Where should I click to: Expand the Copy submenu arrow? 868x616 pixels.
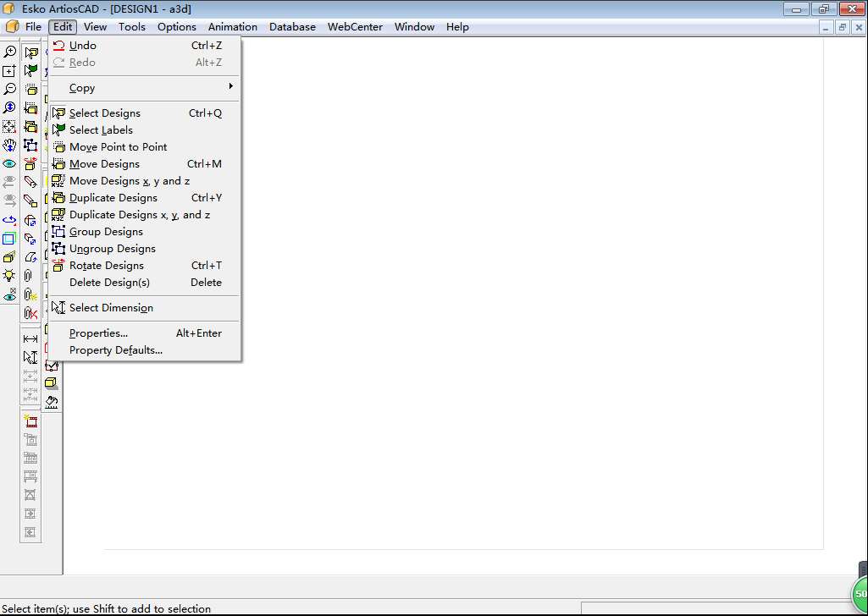[230, 87]
